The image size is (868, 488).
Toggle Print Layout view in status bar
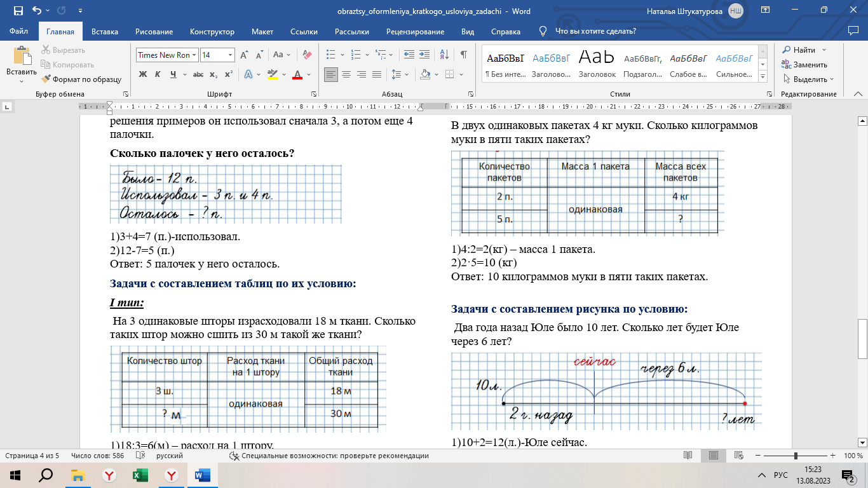coord(714,456)
